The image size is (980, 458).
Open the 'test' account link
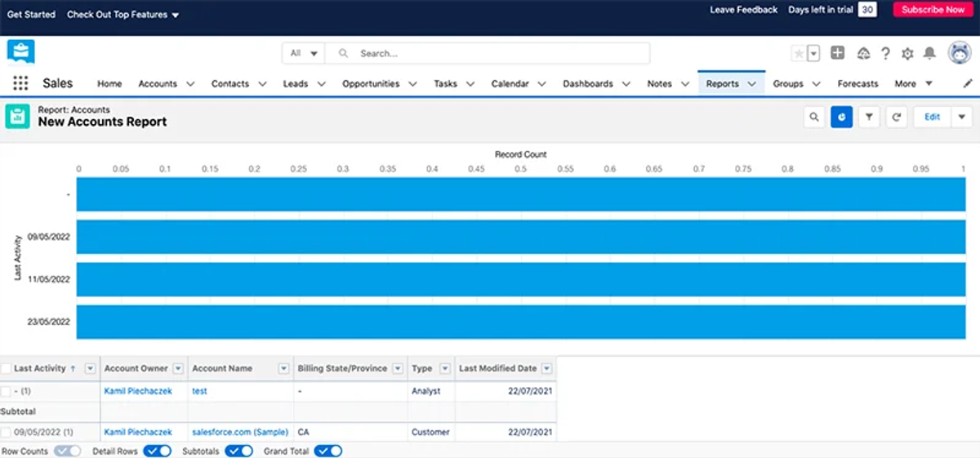click(x=199, y=391)
